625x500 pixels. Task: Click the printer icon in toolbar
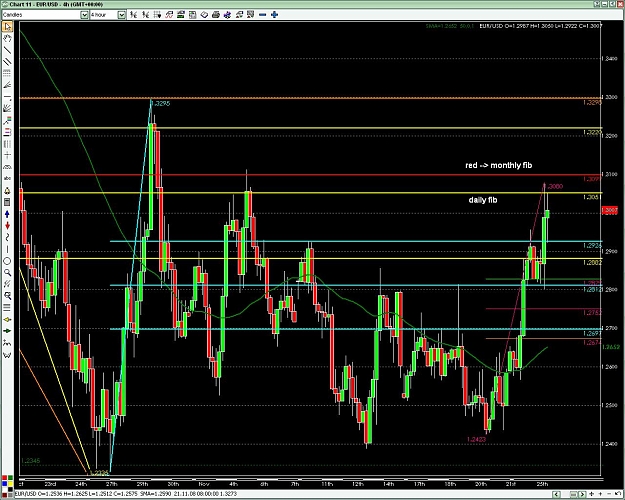tap(216, 15)
